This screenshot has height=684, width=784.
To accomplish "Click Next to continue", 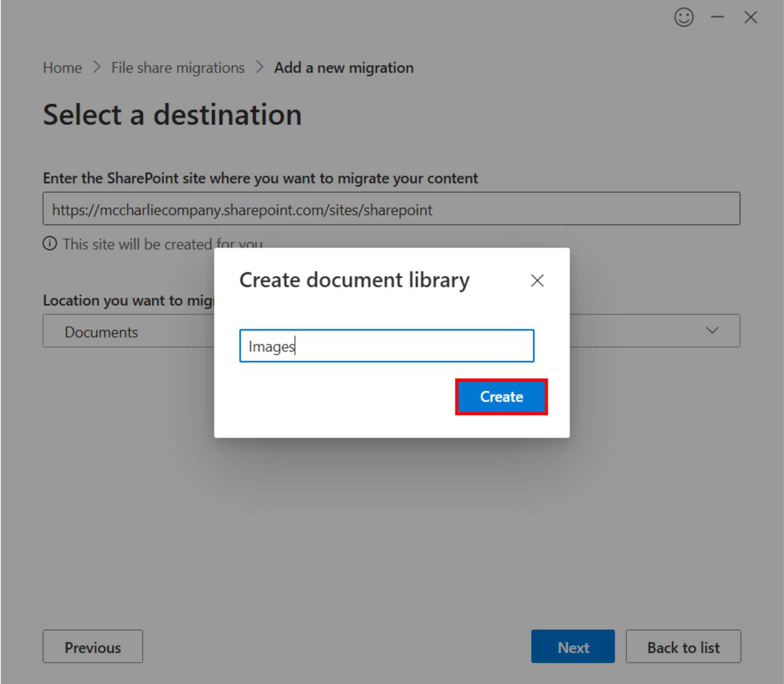I will [572, 647].
